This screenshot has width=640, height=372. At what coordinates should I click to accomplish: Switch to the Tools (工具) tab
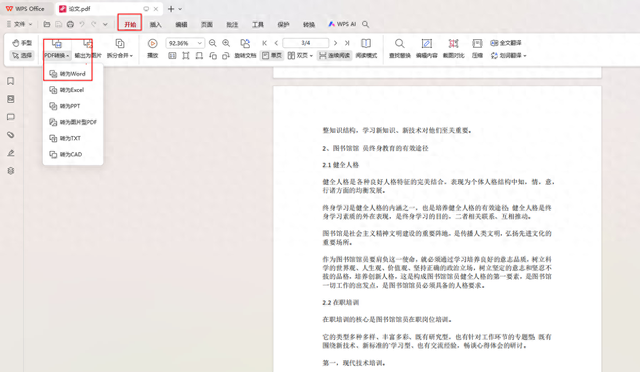point(258,25)
